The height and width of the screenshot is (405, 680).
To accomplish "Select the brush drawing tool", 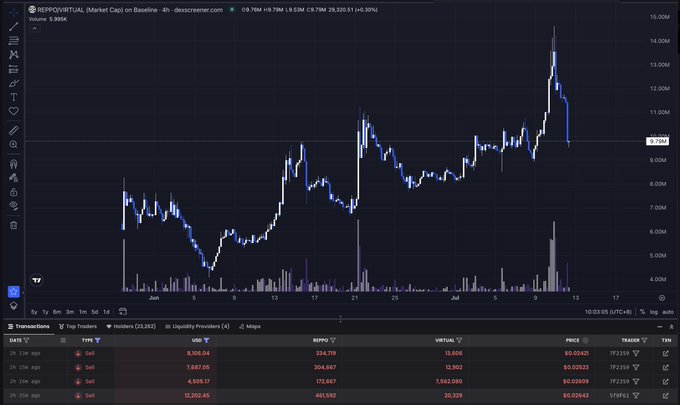I will coord(13,83).
